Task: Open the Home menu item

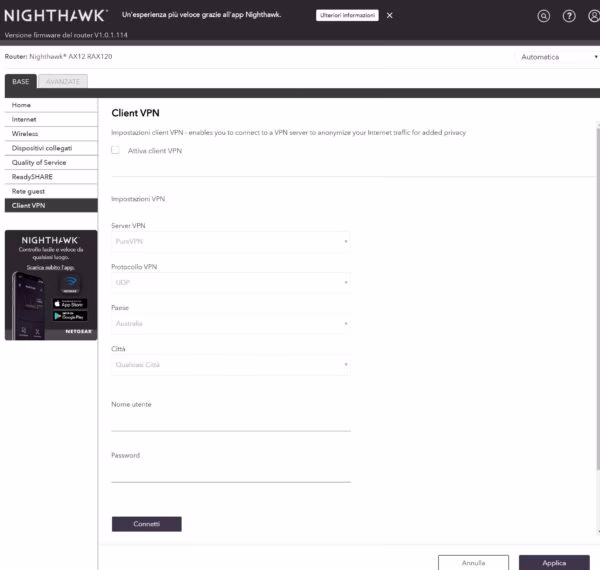Action: click(51, 105)
